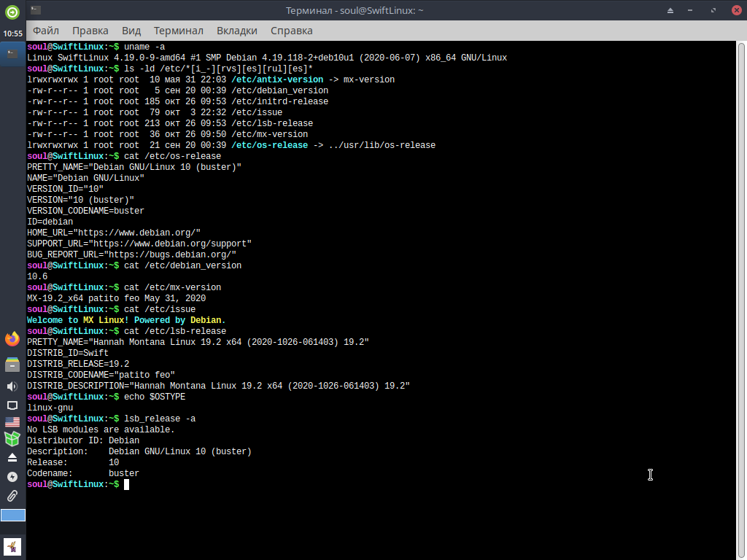Click the PRETTY_NAME="Debian GNU/Linux 10 (buster)" line

pos(134,167)
